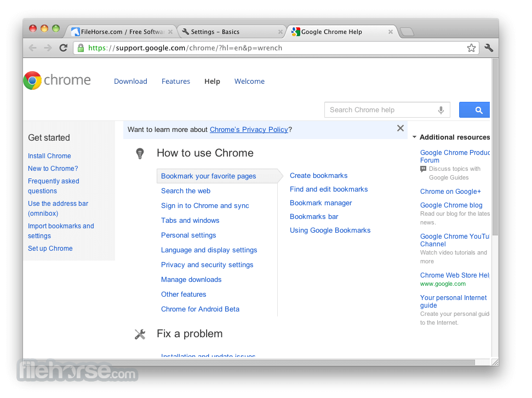Select Sign in to Chrome and sync
The width and height of the screenshot is (532, 398).
[x=205, y=206]
